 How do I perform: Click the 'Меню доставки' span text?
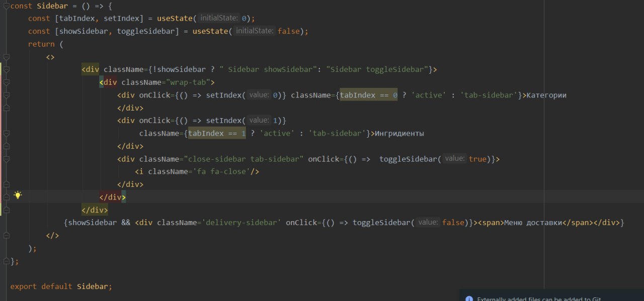click(533, 223)
